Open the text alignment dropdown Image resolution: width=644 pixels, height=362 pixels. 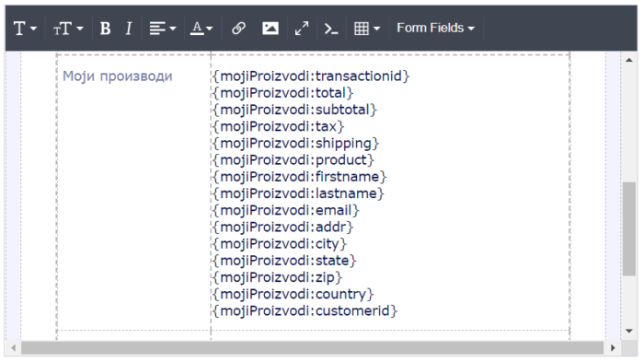click(x=163, y=29)
